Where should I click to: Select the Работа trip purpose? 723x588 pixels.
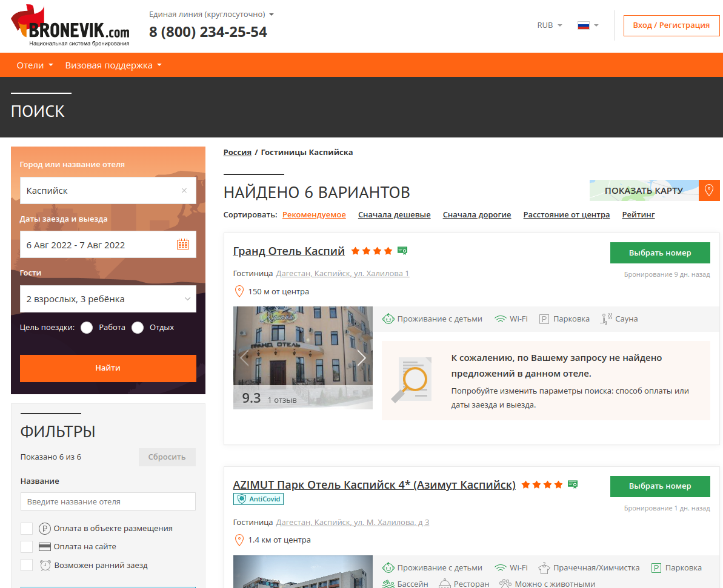[x=87, y=327]
